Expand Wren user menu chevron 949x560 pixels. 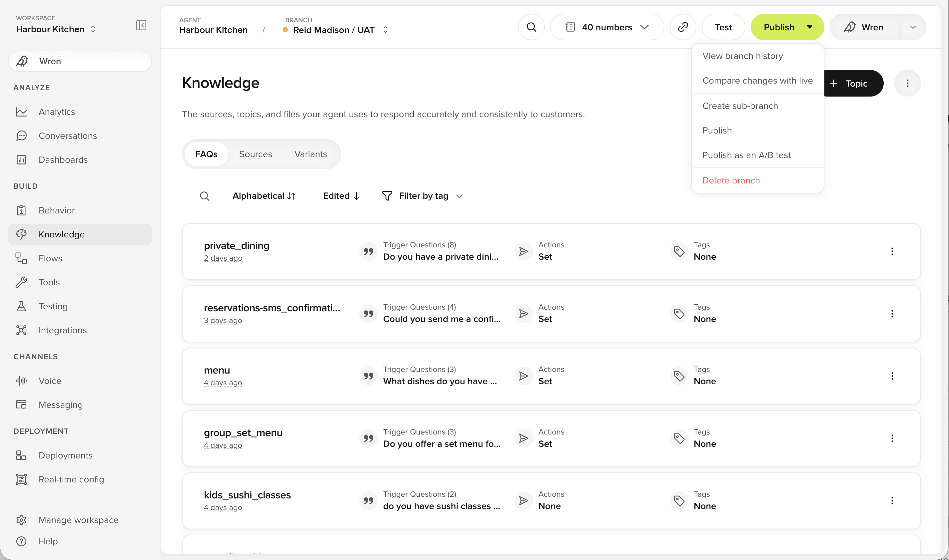(x=913, y=27)
